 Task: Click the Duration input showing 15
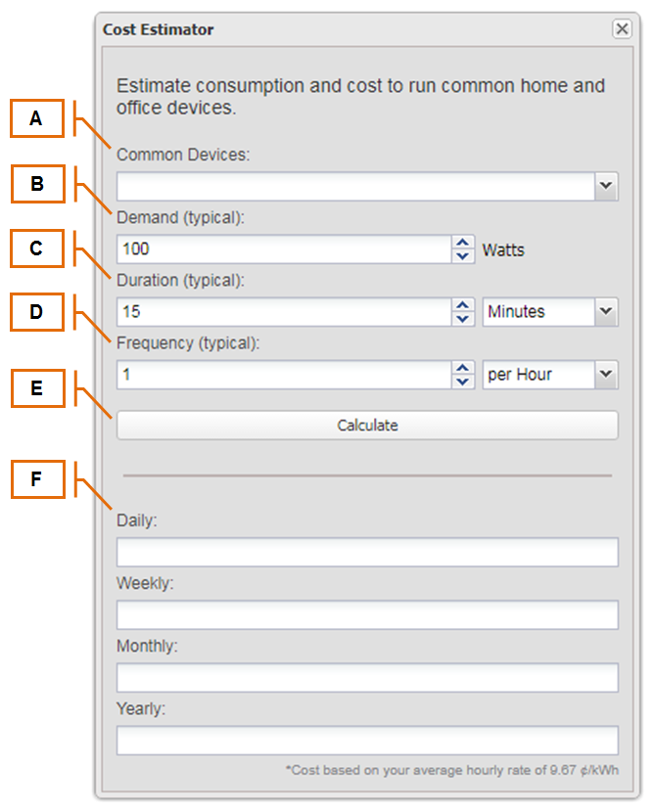pyautogui.click(x=284, y=312)
